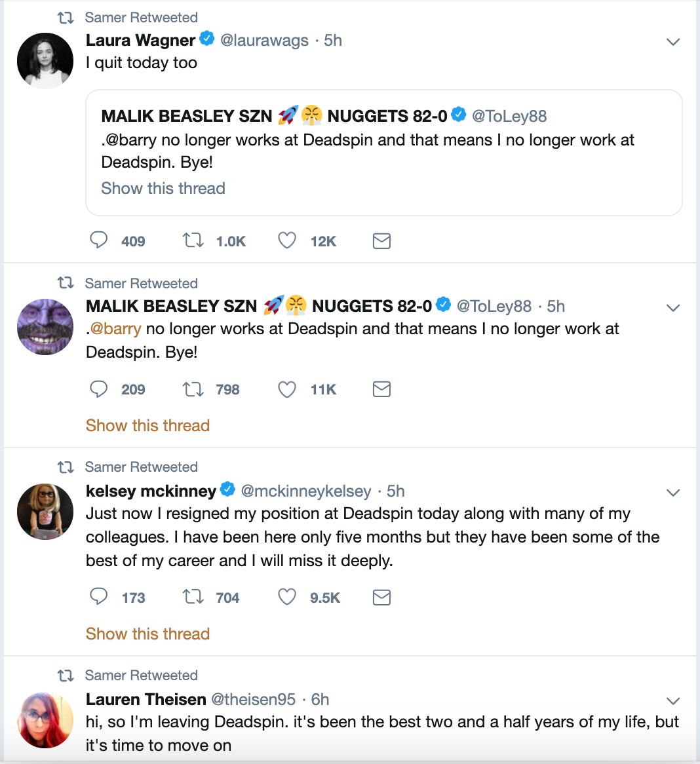Message kelsey mckinney's tweet with envelope icon
This screenshot has height=764, width=700.
pyautogui.click(x=381, y=597)
